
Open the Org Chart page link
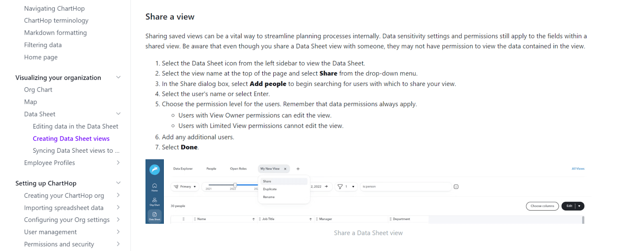coord(38,90)
